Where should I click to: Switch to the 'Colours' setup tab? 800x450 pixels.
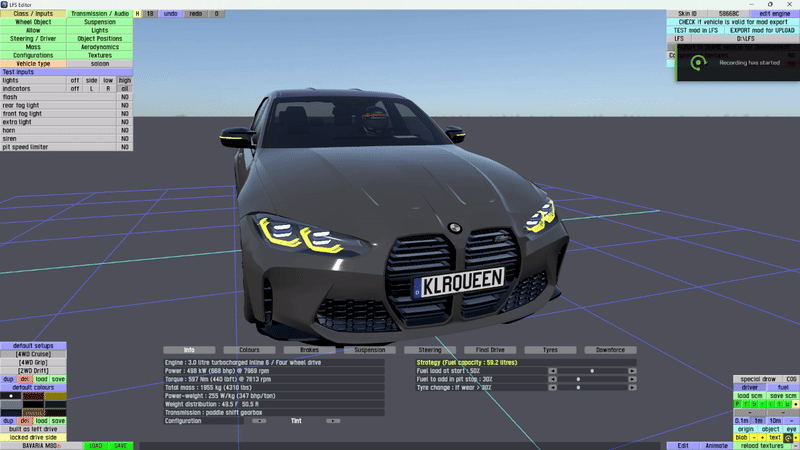tap(249, 350)
